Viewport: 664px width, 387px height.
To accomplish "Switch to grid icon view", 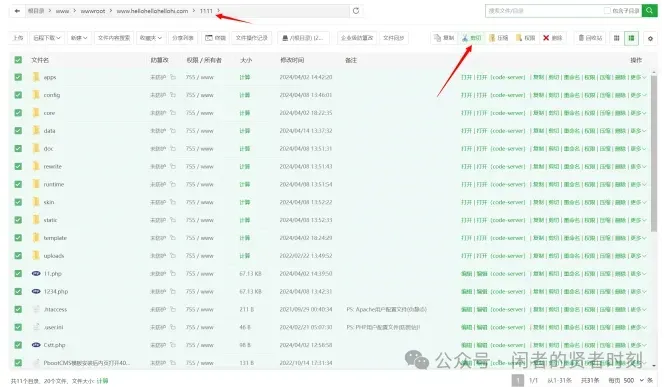I will tap(617, 38).
